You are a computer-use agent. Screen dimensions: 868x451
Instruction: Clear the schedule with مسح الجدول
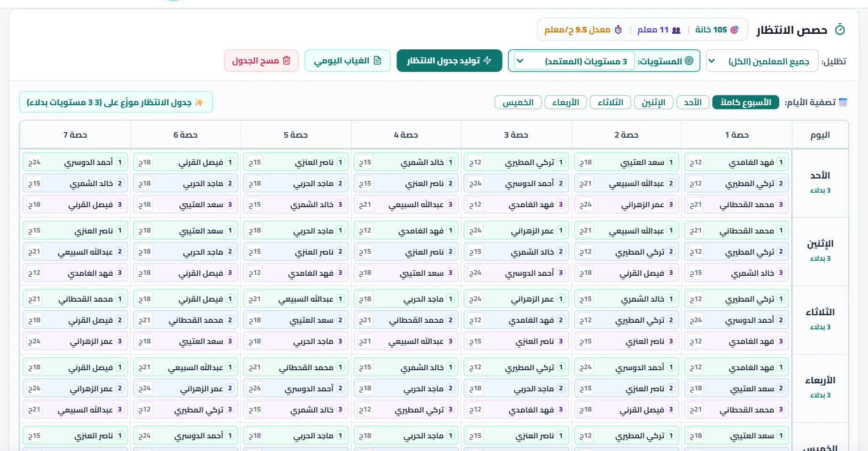point(261,61)
